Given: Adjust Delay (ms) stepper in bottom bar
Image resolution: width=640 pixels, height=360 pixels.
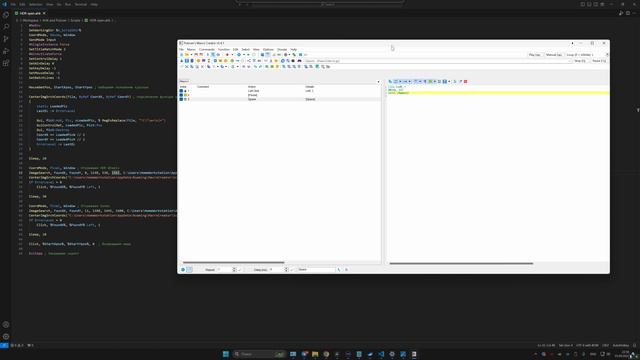Looking at the screenshot, I should [286, 270].
